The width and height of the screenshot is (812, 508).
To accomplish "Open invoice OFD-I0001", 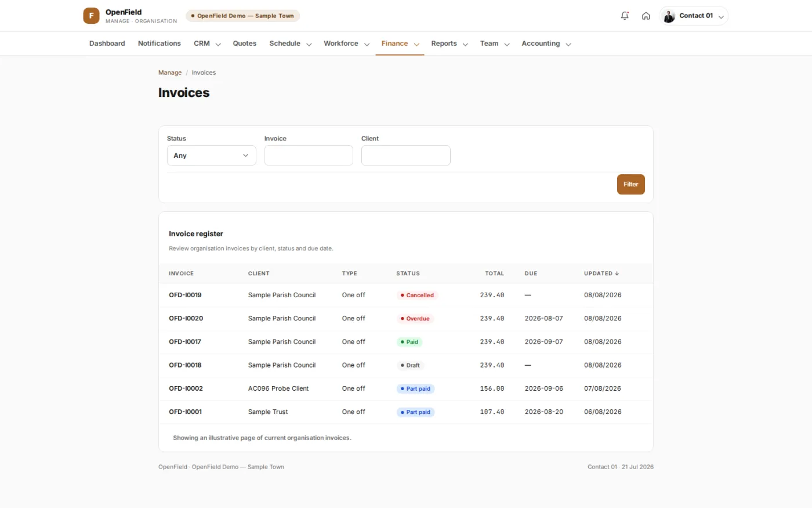I will [186, 412].
